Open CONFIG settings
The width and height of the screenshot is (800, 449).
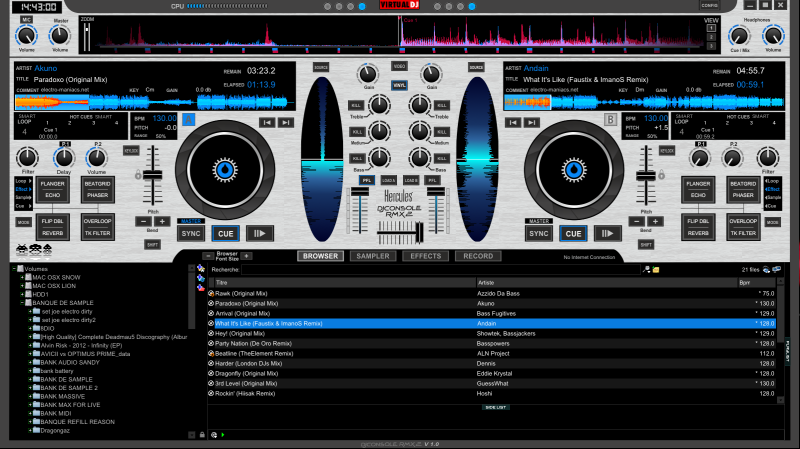(x=709, y=6)
